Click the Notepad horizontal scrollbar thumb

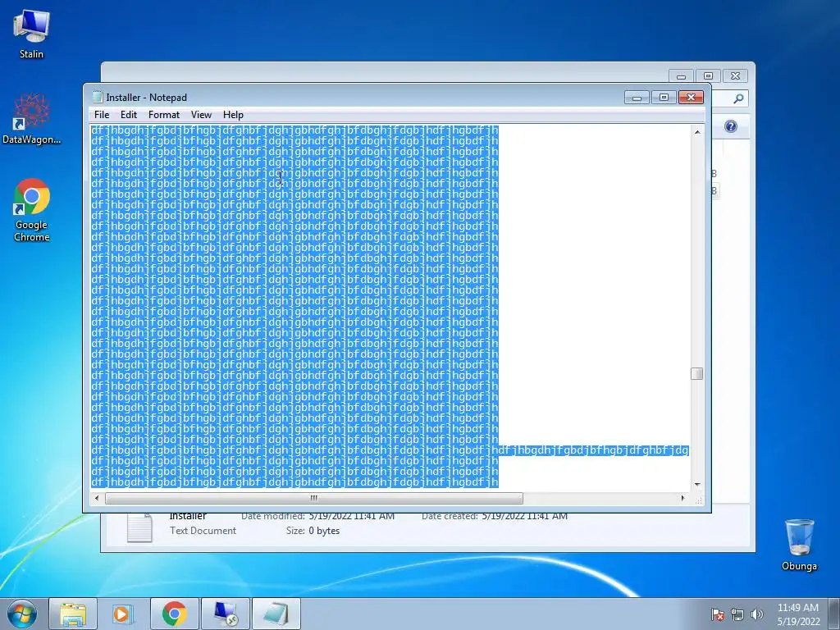point(314,498)
